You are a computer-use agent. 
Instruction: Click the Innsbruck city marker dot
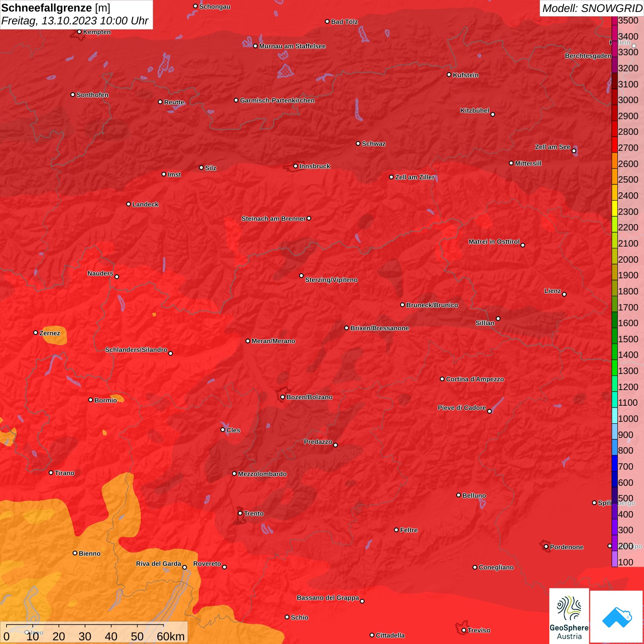coord(295,166)
